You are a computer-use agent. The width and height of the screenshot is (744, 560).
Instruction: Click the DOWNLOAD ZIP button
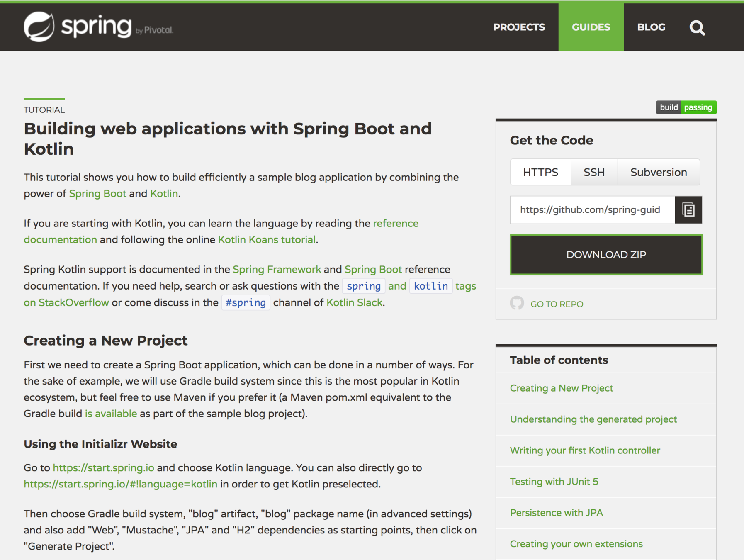pyautogui.click(x=606, y=255)
